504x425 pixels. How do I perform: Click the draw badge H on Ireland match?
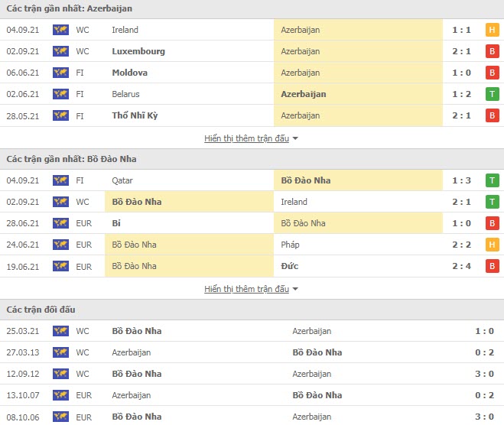pos(492,30)
